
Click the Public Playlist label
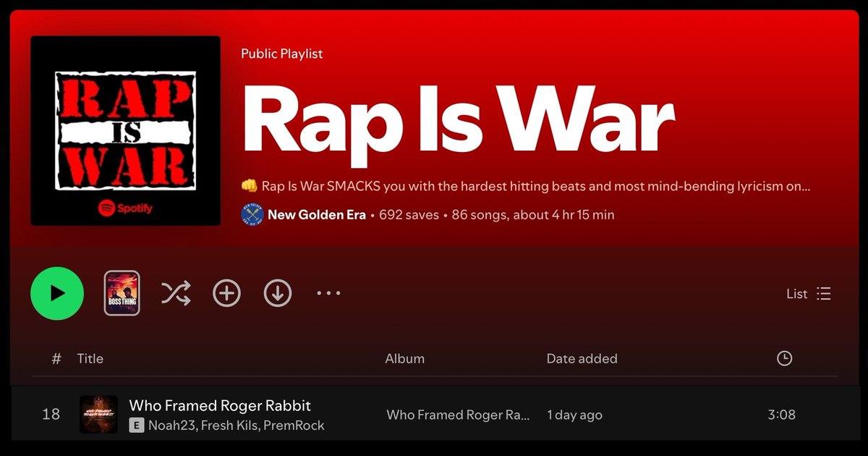pyautogui.click(x=282, y=54)
